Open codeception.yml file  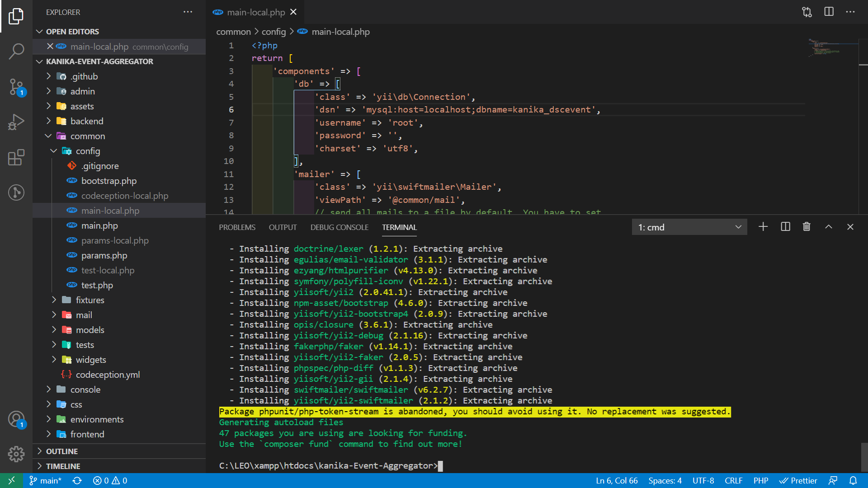pos(119,375)
